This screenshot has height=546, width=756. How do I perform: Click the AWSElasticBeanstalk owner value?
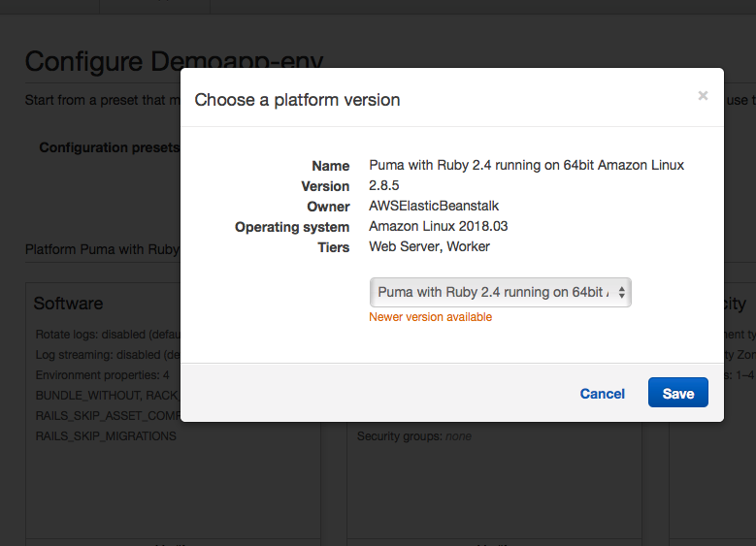pos(434,206)
